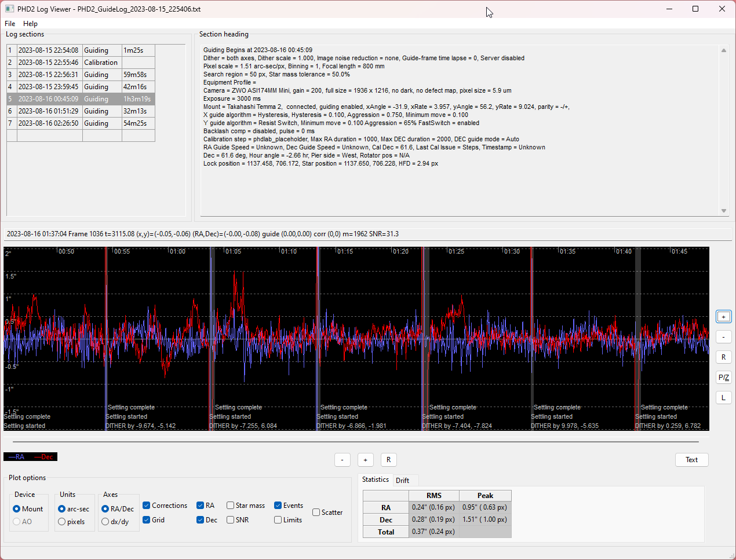Click the DITHER by -9.674, -5.142 event label

(141, 426)
